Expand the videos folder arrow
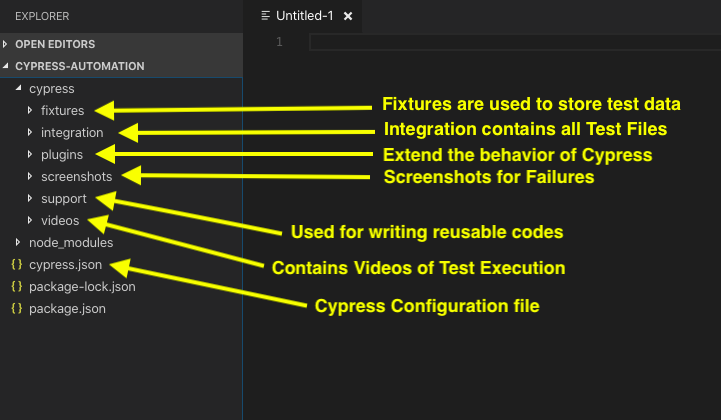This screenshot has width=721, height=420. tap(30, 220)
